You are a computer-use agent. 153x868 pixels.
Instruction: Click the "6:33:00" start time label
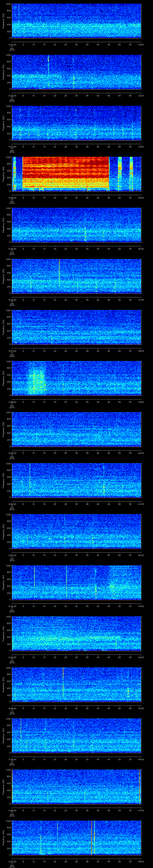coord(12,147)
